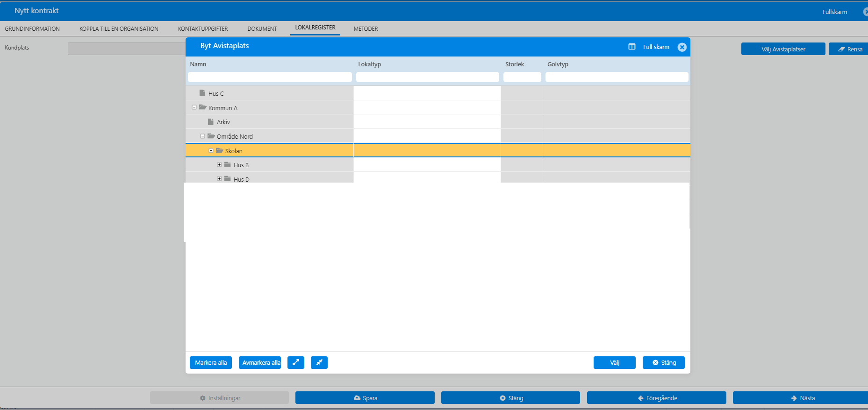The width and height of the screenshot is (868, 410).
Task: Open the Kontaktuppgifter tab
Action: point(203,28)
